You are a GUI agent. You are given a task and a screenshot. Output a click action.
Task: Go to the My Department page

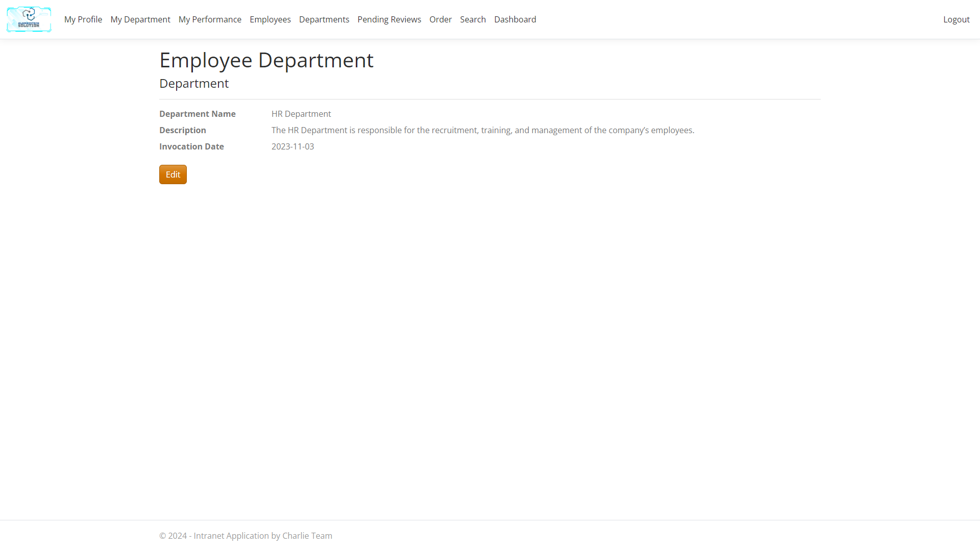click(x=140, y=19)
